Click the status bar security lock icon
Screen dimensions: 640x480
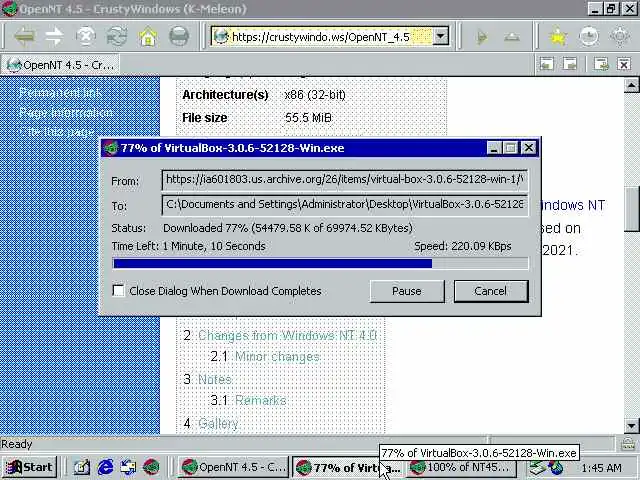(628, 444)
